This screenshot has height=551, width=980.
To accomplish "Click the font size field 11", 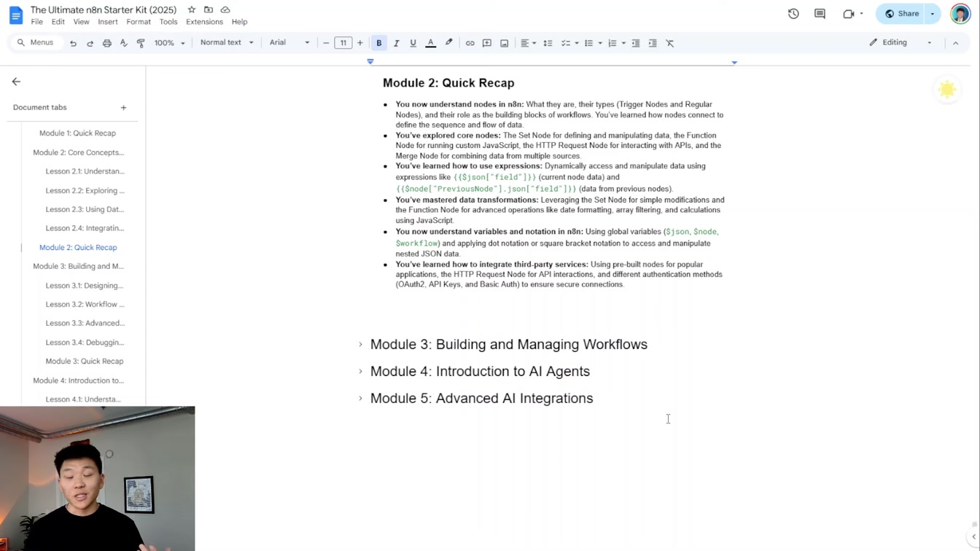I will [343, 43].
